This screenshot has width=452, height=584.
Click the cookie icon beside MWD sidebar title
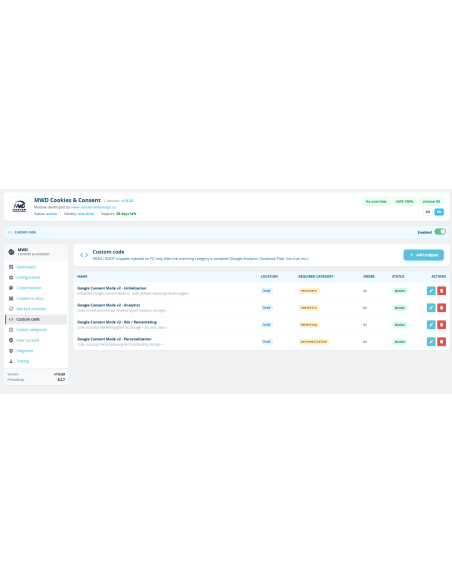click(x=11, y=252)
